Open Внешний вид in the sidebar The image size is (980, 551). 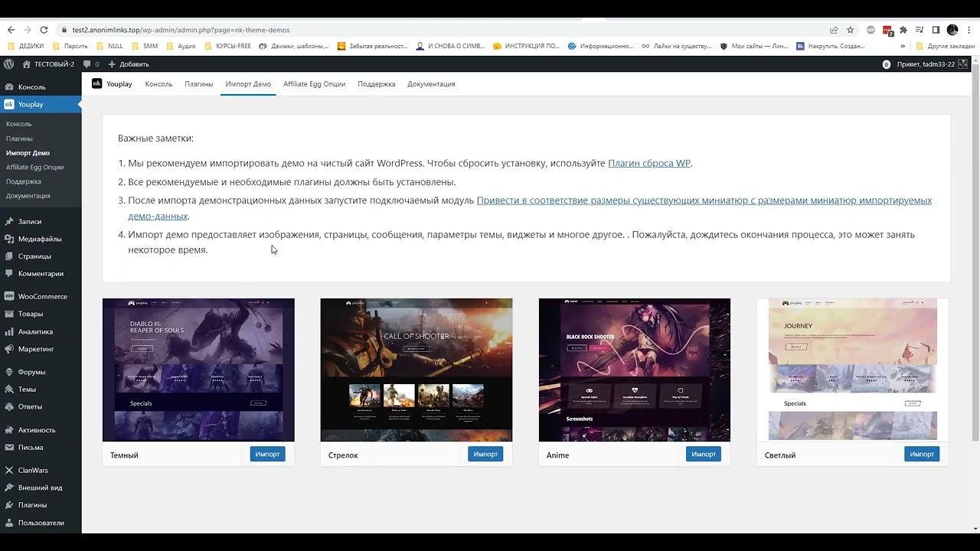[41, 487]
